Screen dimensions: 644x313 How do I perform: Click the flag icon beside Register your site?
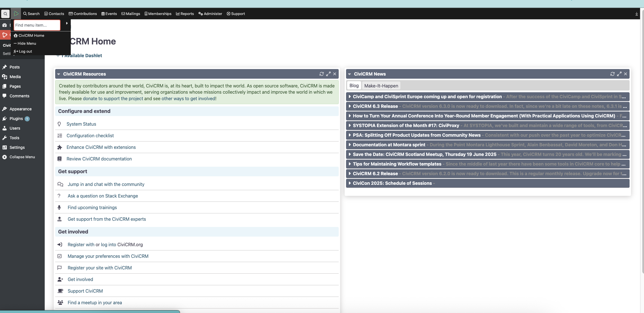click(59, 268)
